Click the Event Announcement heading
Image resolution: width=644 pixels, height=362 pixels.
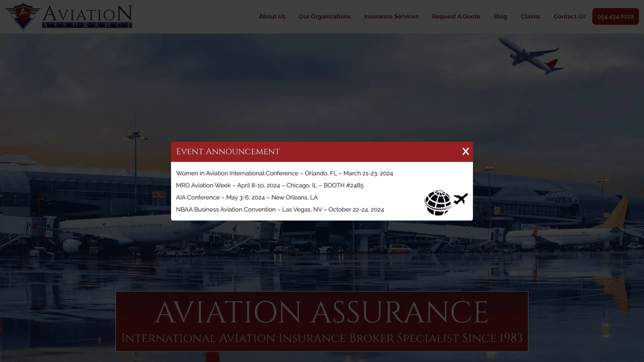point(228,152)
